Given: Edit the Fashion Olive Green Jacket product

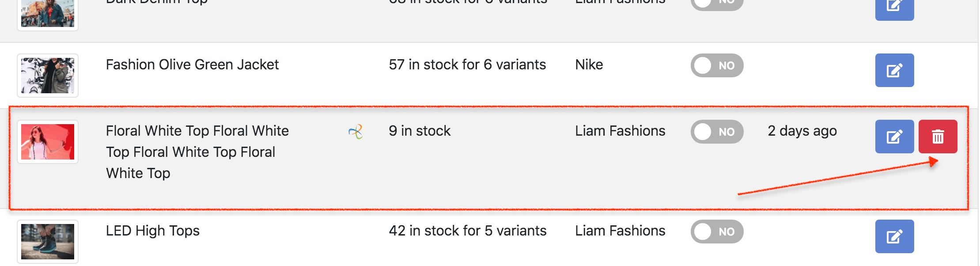Looking at the screenshot, I should (894, 70).
